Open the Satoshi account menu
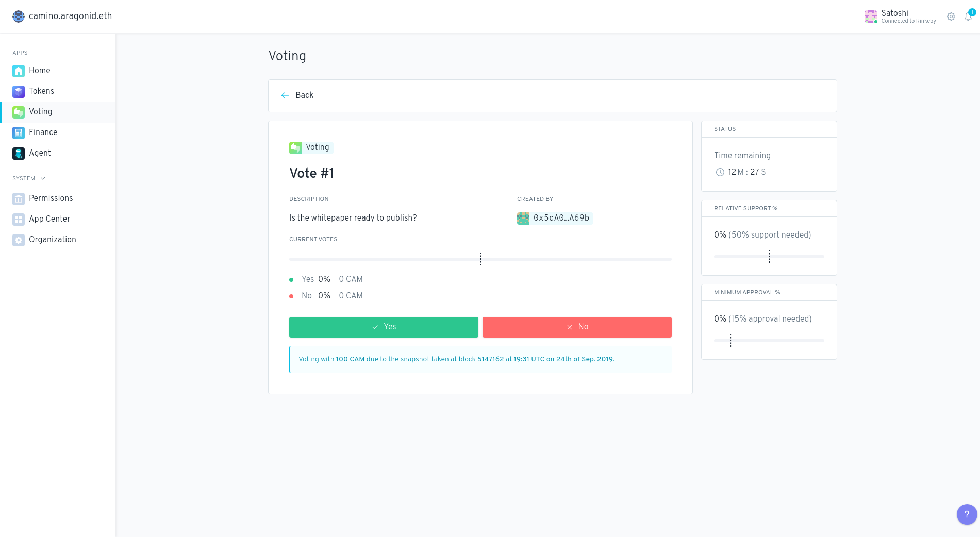Screen dimensions: 980x537 click(900, 16)
